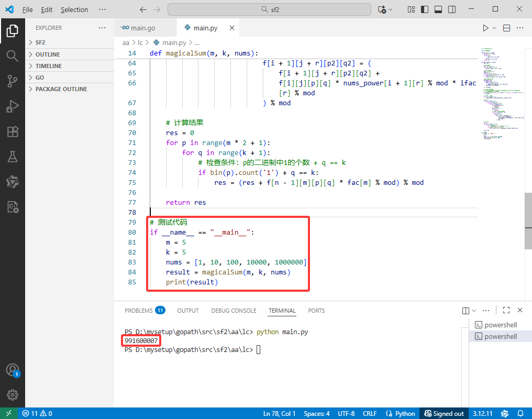This screenshot has width=532, height=419.
Task: Click the main.py breadcrumb segment
Action: pyautogui.click(x=170, y=43)
